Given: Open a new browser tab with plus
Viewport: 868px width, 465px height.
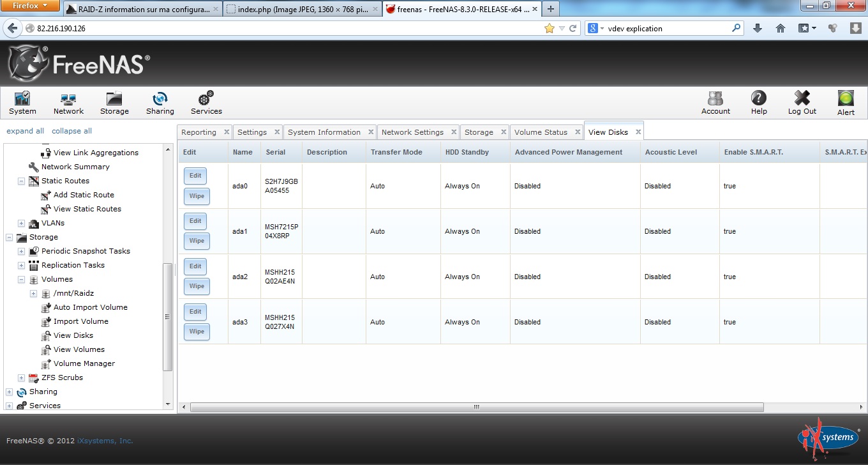Looking at the screenshot, I should tap(550, 9).
